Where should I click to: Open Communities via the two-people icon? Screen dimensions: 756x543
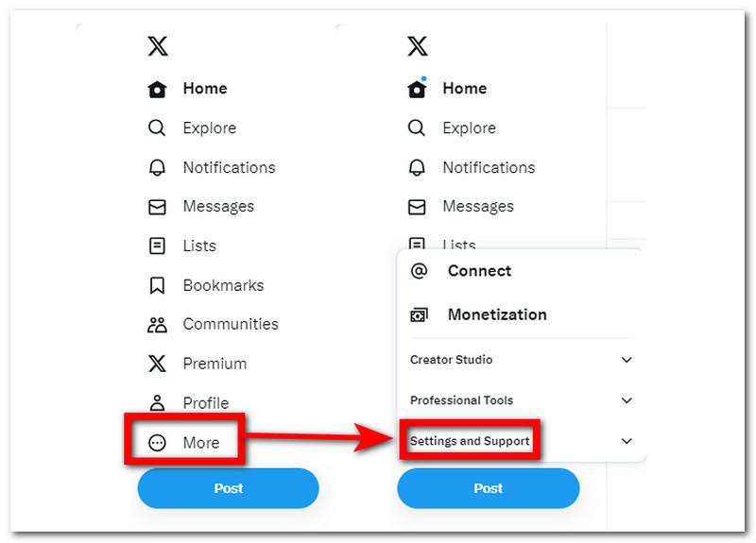coord(157,325)
